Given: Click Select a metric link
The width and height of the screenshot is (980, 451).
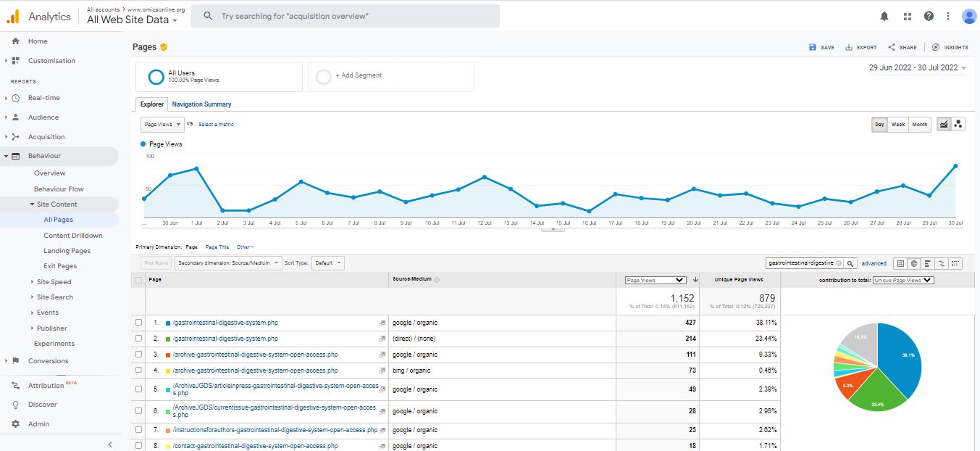Looking at the screenshot, I should (x=216, y=125).
